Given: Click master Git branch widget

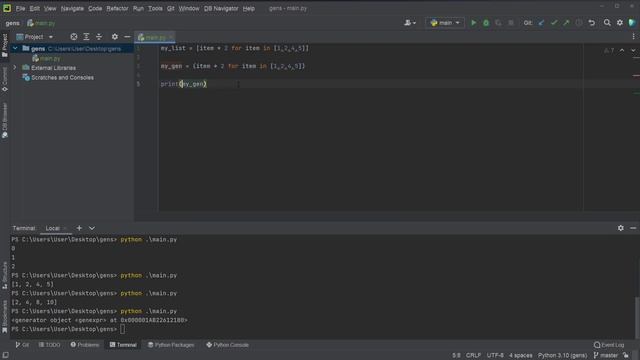Looking at the screenshot, I should tap(606, 356).
